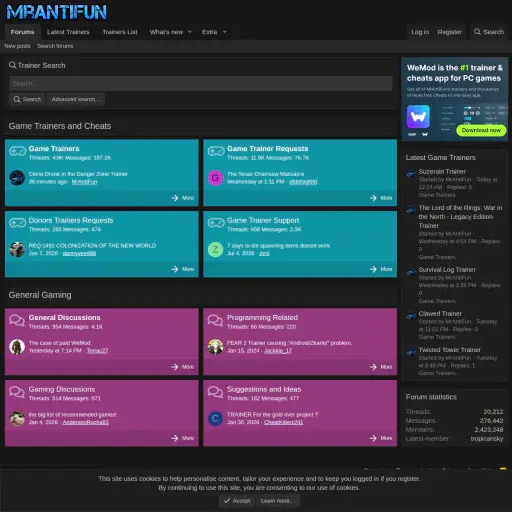
Task: Click the Gaming Discussions chat bubbles icon
Action: click(17, 392)
